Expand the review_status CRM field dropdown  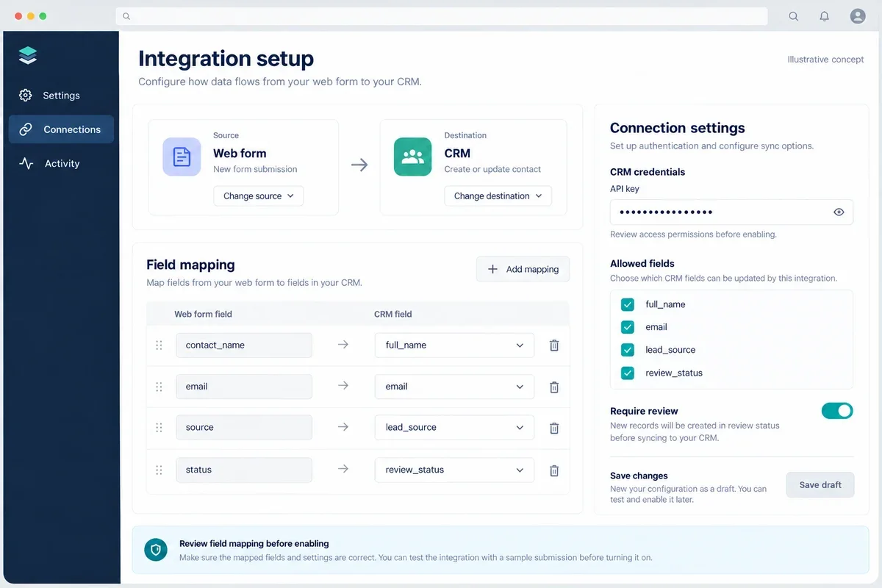click(x=454, y=470)
